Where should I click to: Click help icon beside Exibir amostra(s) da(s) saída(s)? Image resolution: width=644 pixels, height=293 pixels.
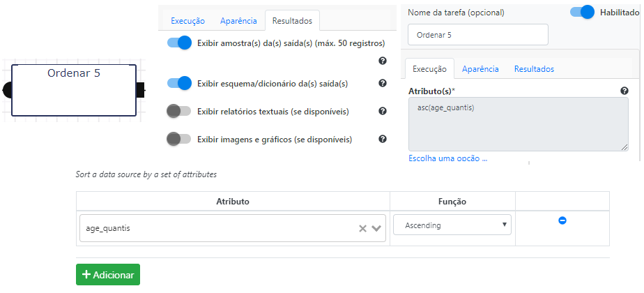(x=383, y=61)
